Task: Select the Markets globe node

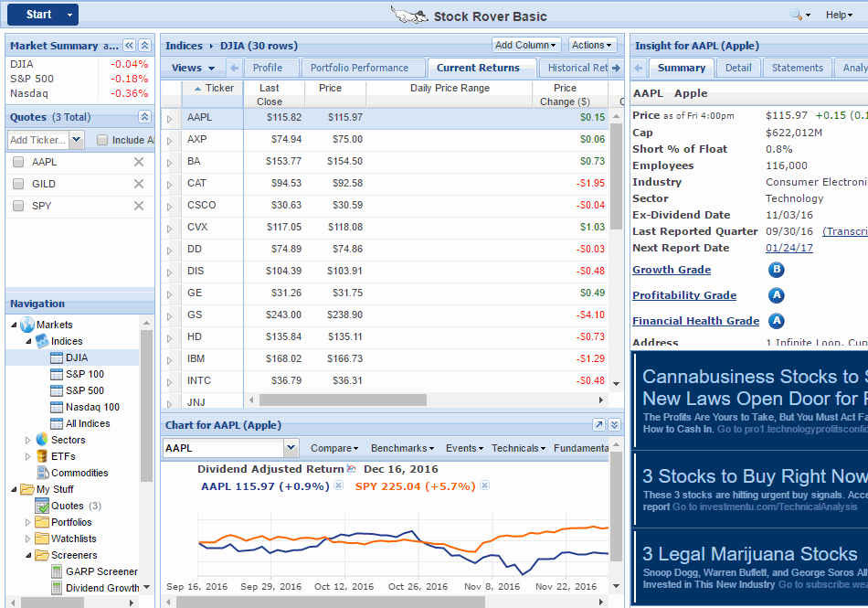Action: click(x=27, y=325)
